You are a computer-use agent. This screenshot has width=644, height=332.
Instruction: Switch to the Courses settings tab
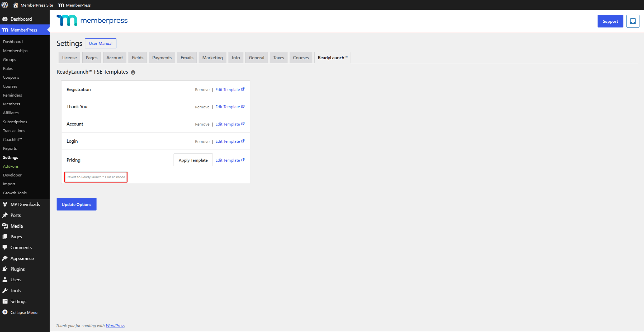(x=301, y=58)
